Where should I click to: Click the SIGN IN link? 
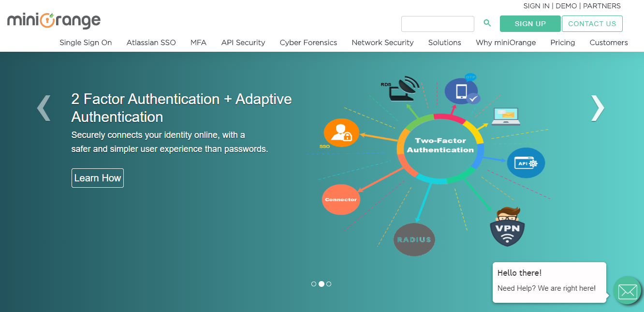[x=536, y=6]
